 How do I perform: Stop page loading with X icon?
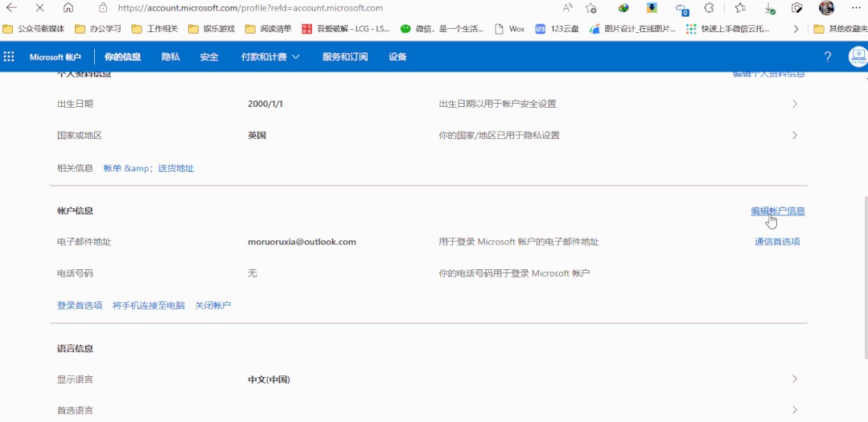point(39,8)
